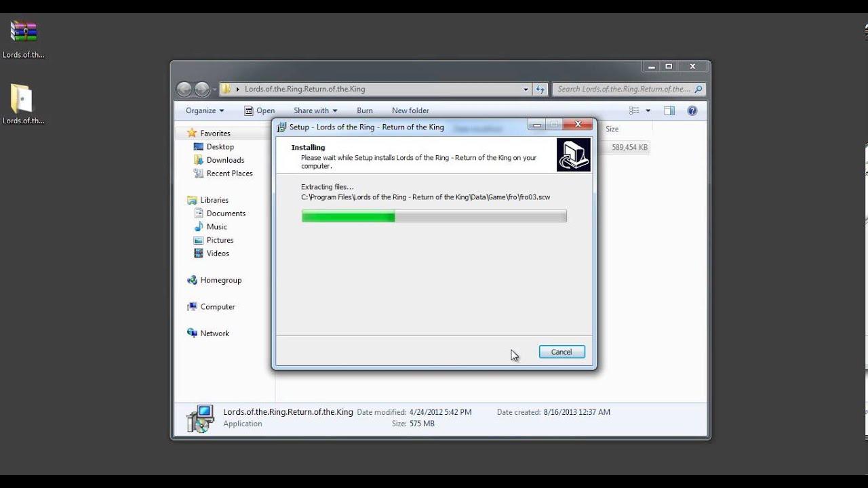Image resolution: width=868 pixels, height=488 pixels.
Task: Open Explorer help with the question mark icon
Action: pos(692,110)
